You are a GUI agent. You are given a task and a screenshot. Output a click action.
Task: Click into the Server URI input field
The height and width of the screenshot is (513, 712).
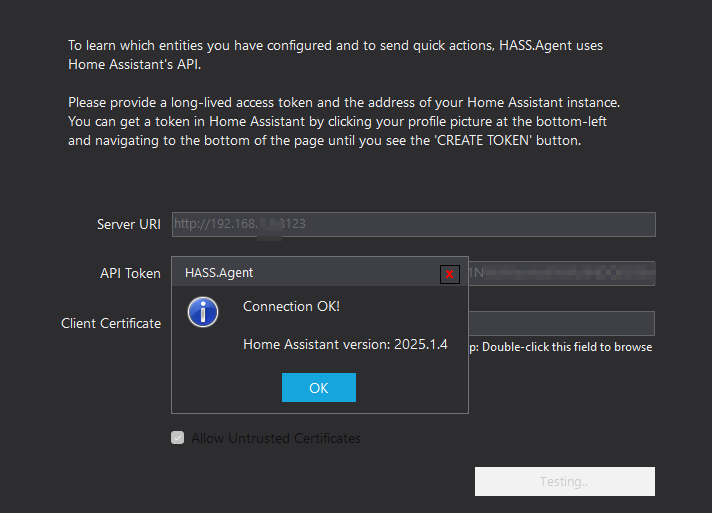(x=414, y=224)
